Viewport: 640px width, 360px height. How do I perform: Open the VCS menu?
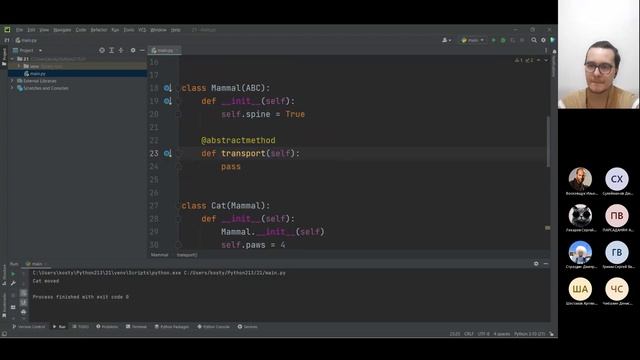(142, 30)
